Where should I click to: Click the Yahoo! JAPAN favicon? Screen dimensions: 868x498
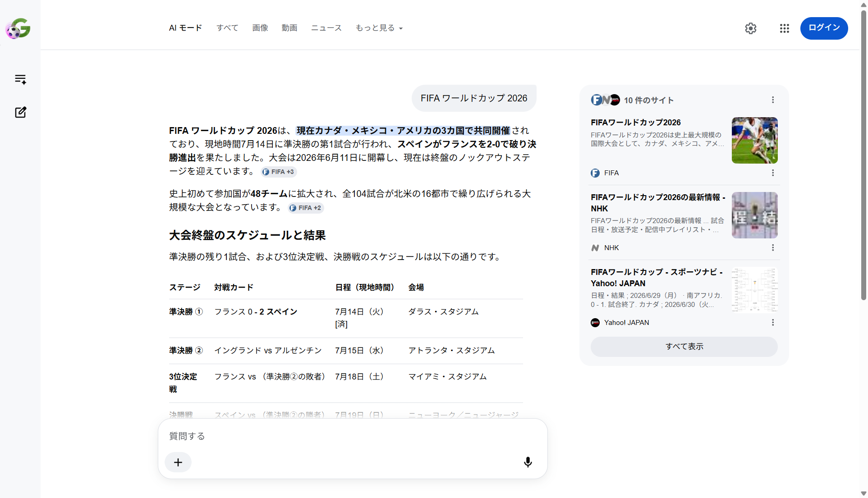point(595,323)
